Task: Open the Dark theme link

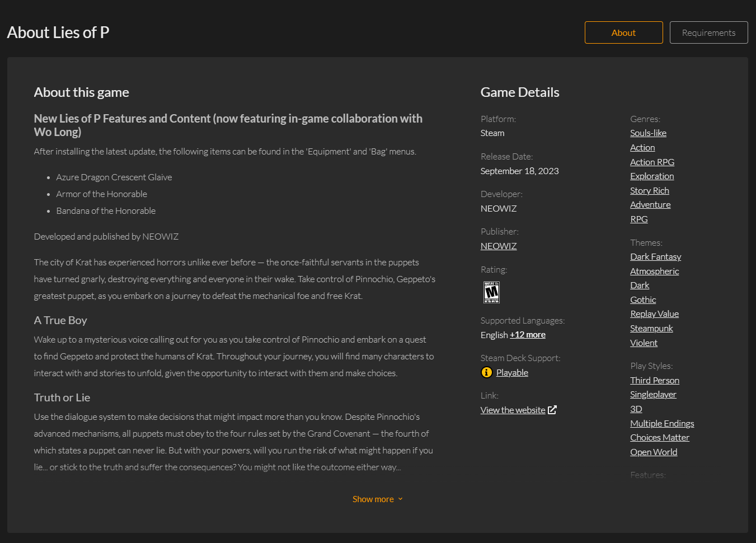Action: tap(640, 285)
